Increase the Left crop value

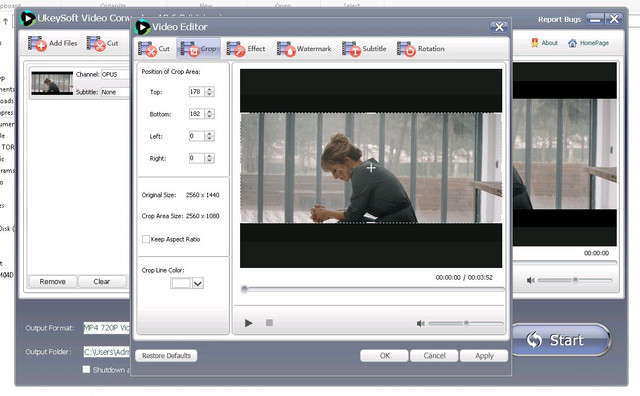209,133
